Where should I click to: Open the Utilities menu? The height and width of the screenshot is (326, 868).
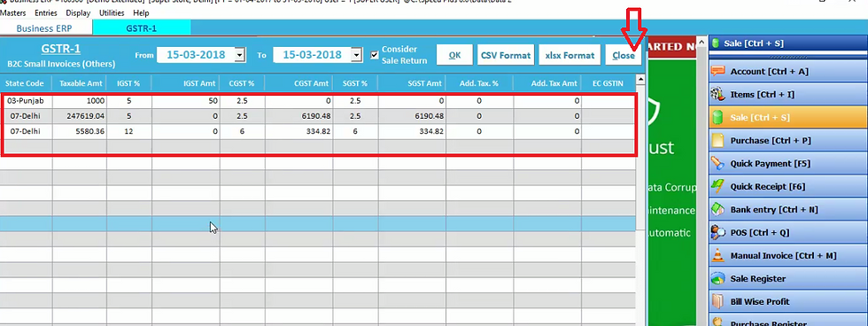coord(112,12)
